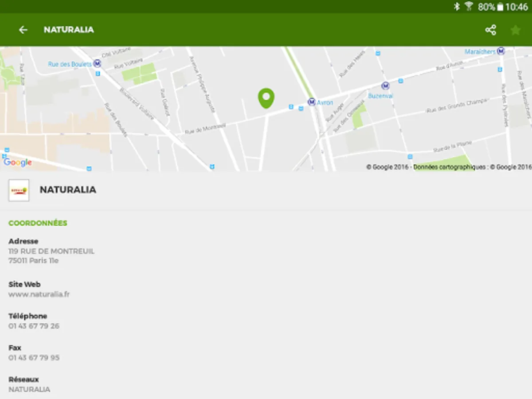Go back with the arrow icon
This screenshot has height=399, width=532.
coord(23,30)
